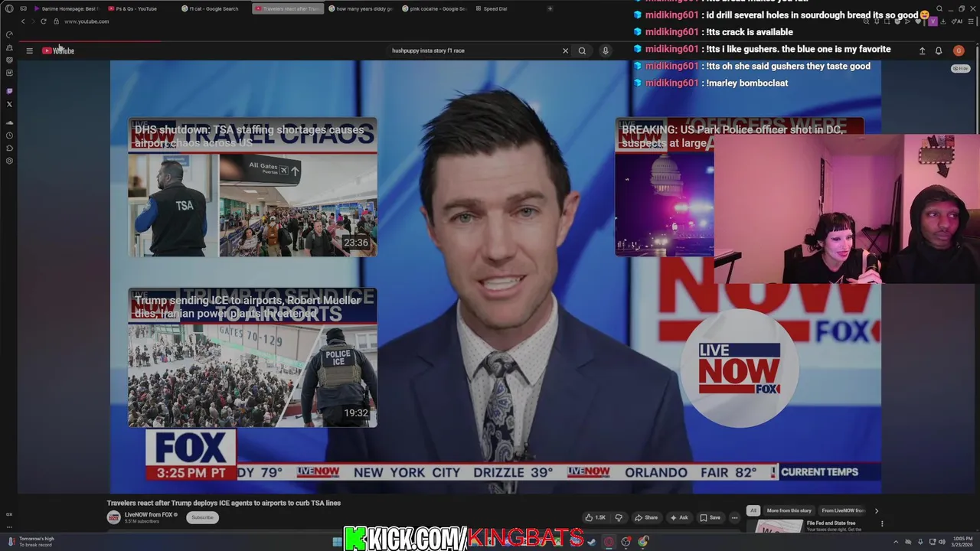Open the Windows Start button

pyautogui.click(x=337, y=541)
